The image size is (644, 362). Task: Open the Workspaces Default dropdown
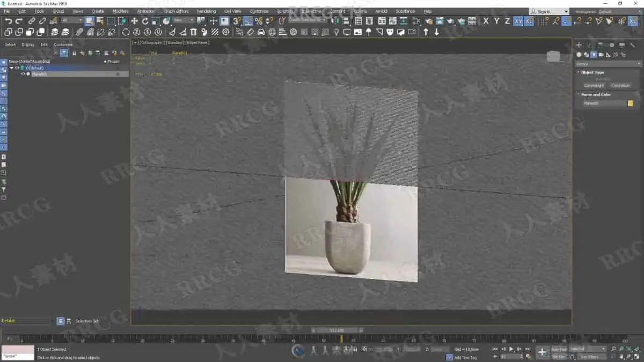click(620, 11)
